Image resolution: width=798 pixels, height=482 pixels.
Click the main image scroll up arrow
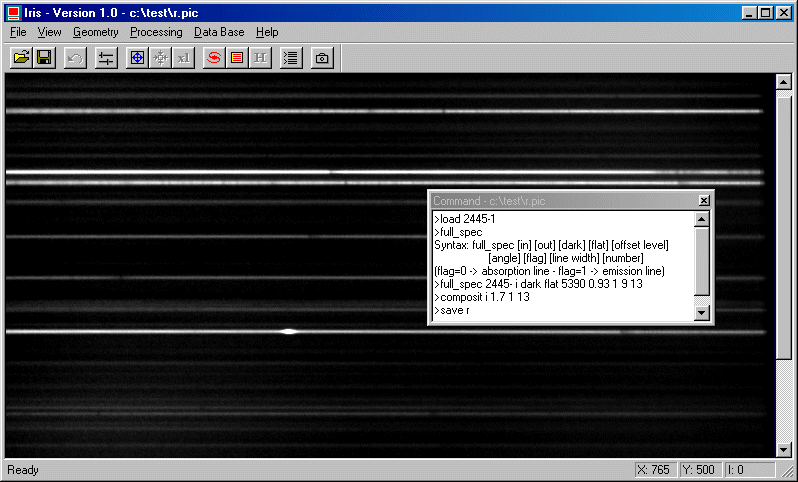point(783,82)
